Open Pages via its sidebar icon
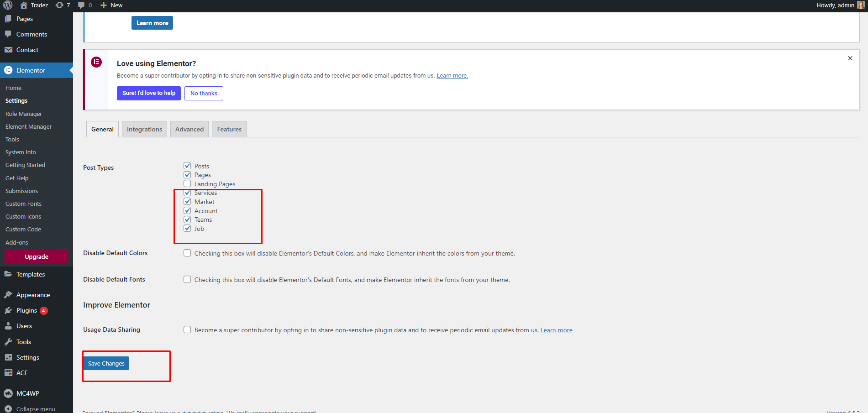This screenshot has width=868, height=413. point(8,19)
